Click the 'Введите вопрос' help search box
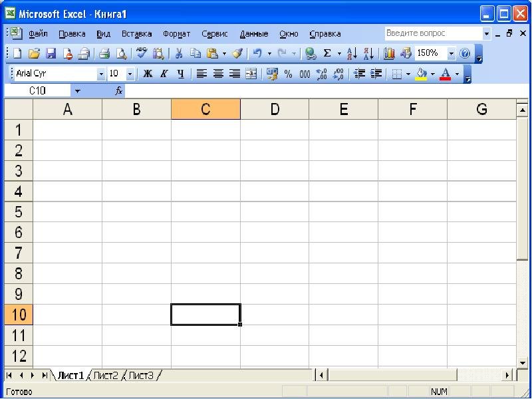Viewport: 532px width, 399px height. [432, 33]
